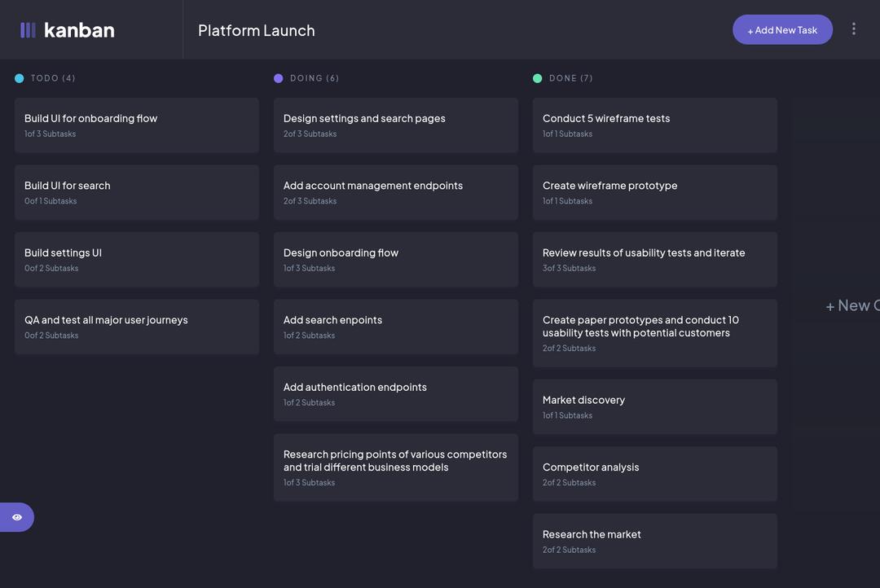Open QA and test all major user journeys

pyautogui.click(x=136, y=327)
